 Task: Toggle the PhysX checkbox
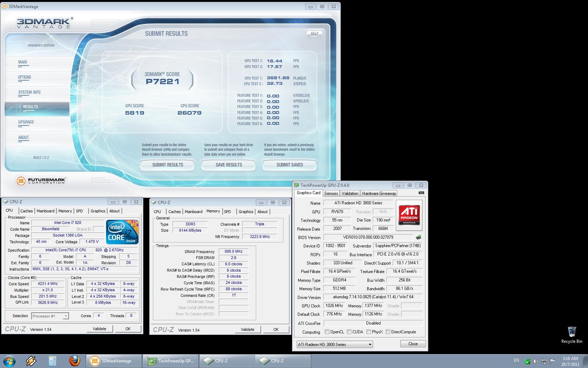[369, 332]
